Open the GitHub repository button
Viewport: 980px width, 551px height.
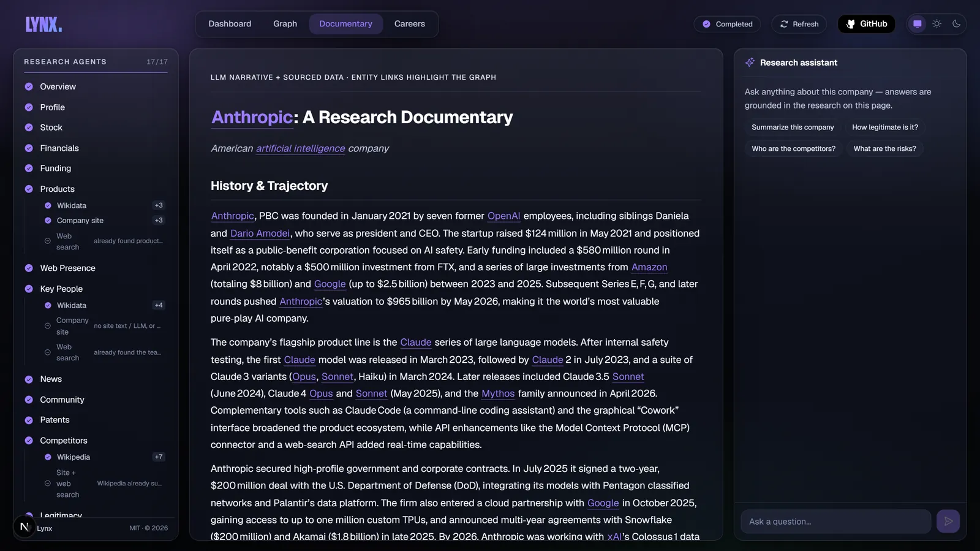[866, 24]
